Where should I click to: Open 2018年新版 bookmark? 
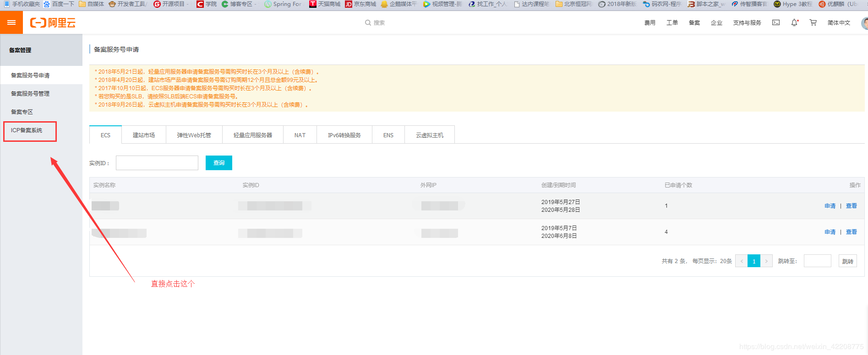point(617,4)
